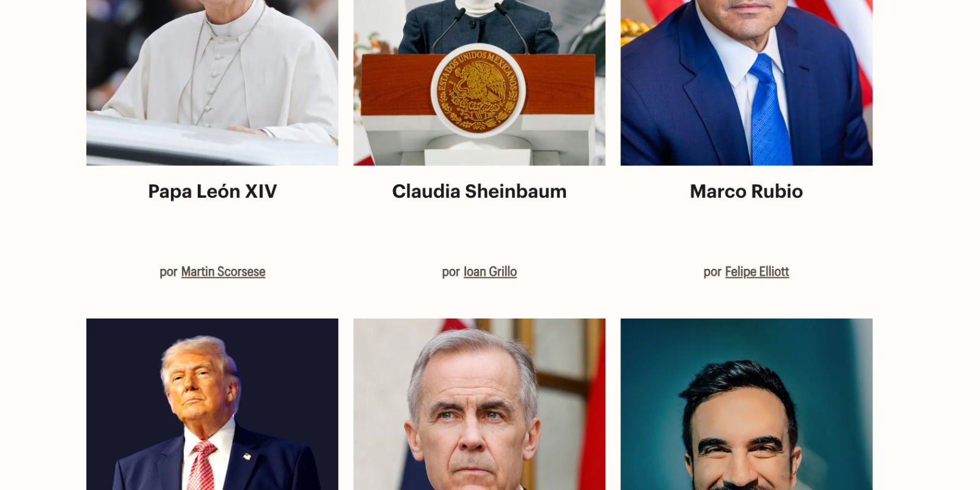Screen dimensions: 980x490
Task: Click the Claudia Sheinbaum heading
Action: 479,192
